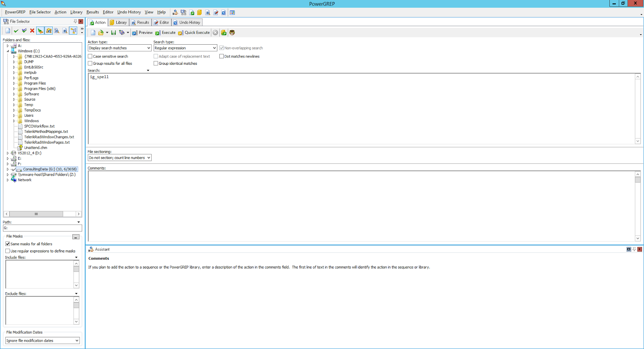The width and height of the screenshot is (644, 349).
Task: Click into the Comments text area
Action: [x=361, y=206]
